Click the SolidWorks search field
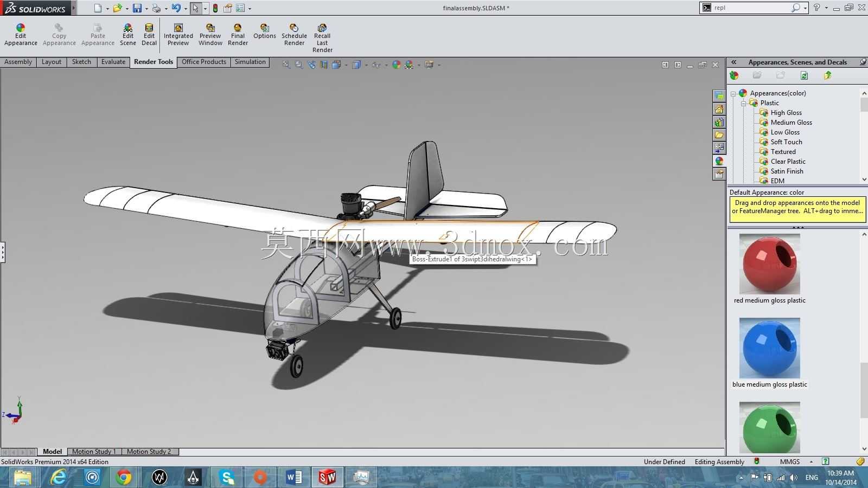Viewport: 868px width, 488px height. (x=750, y=8)
